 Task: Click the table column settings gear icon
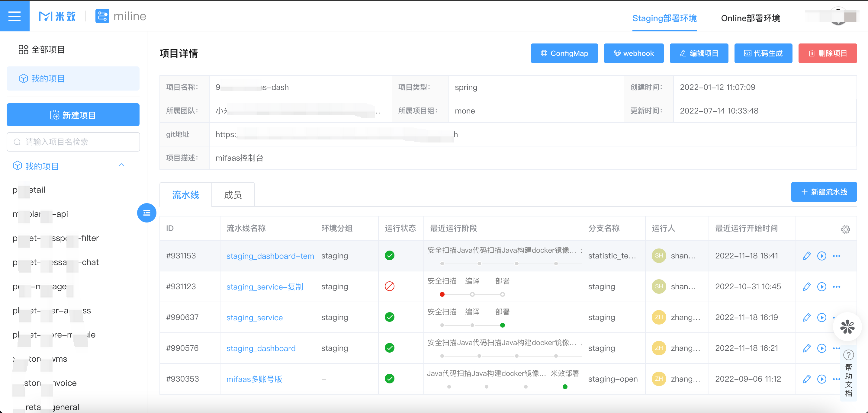point(845,229)
